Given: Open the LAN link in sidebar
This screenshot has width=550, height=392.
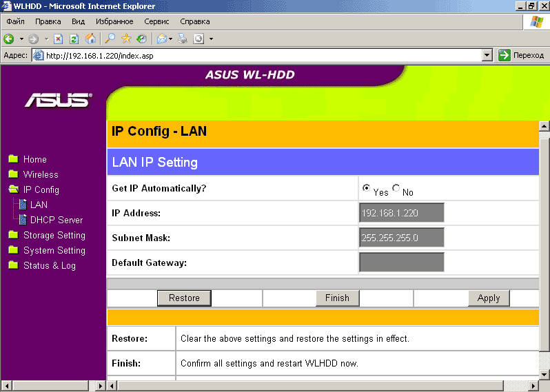Looking at the screenshot, I should point(39,205).
